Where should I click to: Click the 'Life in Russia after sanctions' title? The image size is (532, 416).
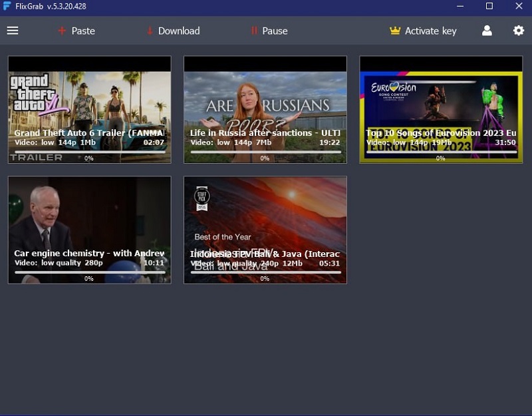point(265,132)
